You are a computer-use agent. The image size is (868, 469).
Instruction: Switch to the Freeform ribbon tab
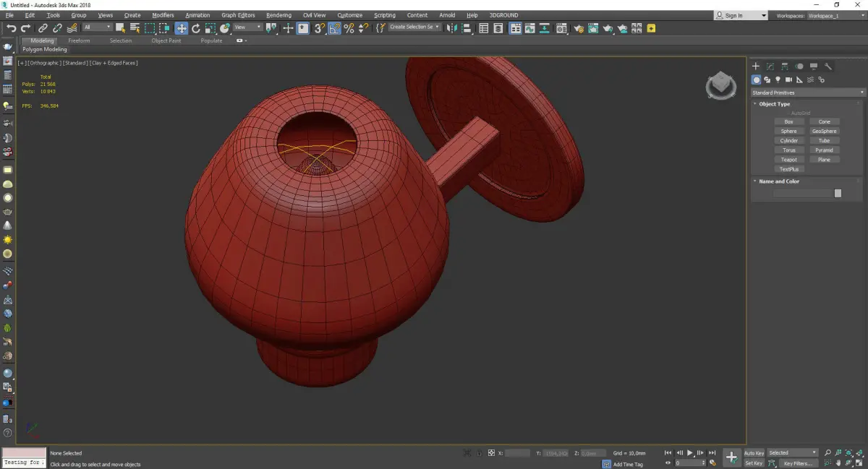click(79, 40)
